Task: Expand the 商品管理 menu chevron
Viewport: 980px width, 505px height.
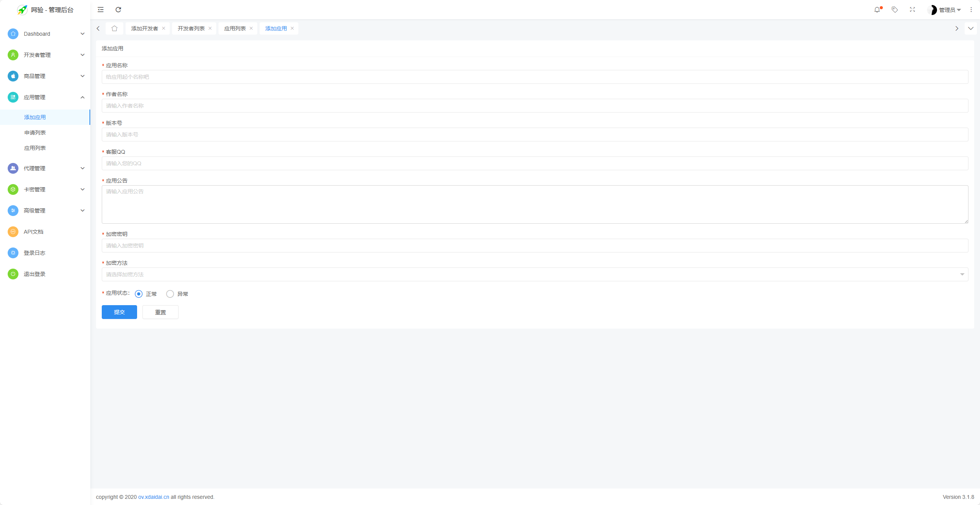Action: tap(83, 76)
